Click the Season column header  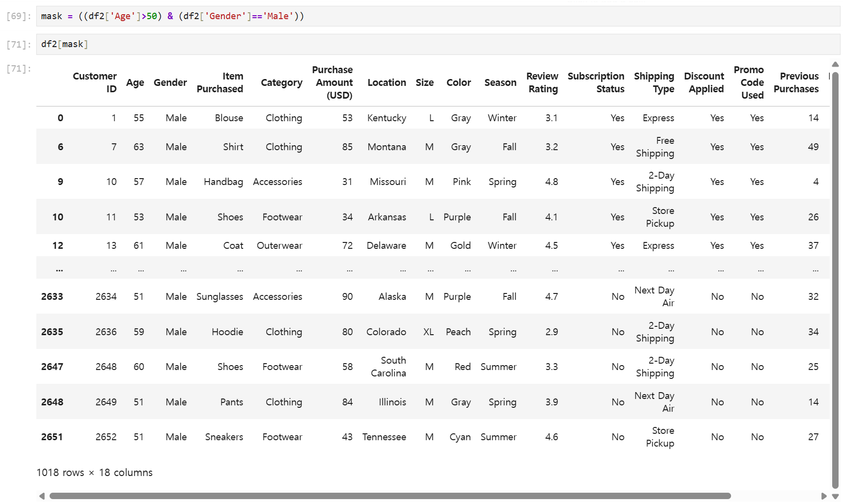point(500,82)
